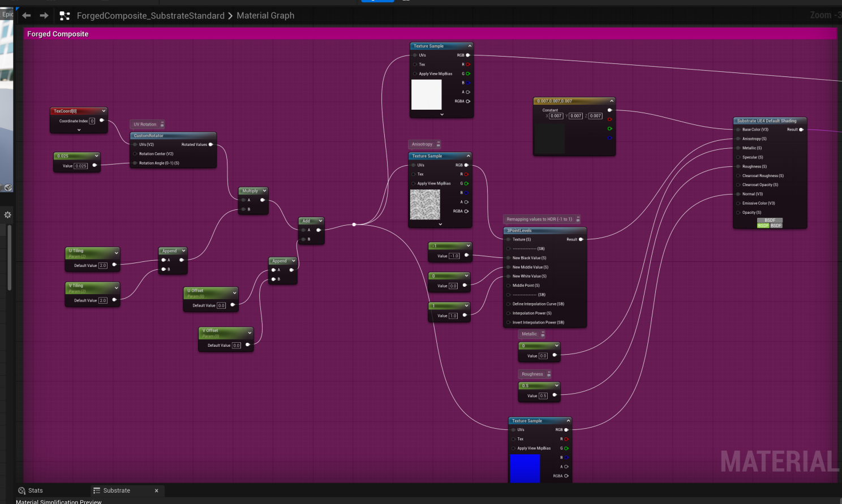Viewport: 842px width, 504px height.
Task: Collapse the bottom blue Texture Sample node
Action: pyautogui.click(x=568, y=421)
